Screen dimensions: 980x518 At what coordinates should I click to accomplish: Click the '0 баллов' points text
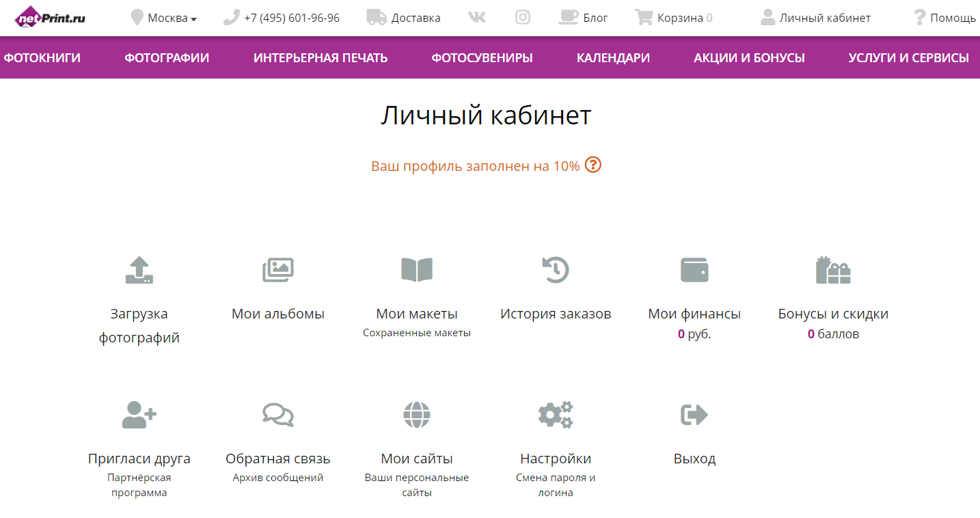point(833,334)
